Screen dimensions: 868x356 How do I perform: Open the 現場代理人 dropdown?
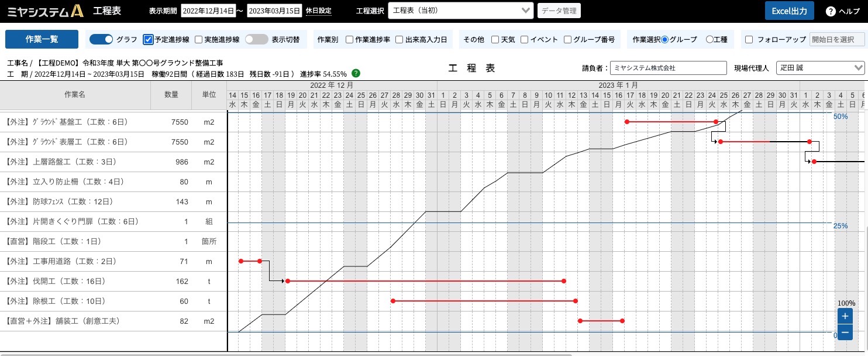pos(820,68)
